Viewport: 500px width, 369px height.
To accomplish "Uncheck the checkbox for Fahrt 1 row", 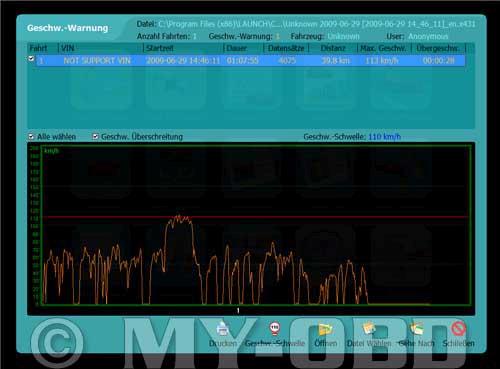I will click(31, 59).
